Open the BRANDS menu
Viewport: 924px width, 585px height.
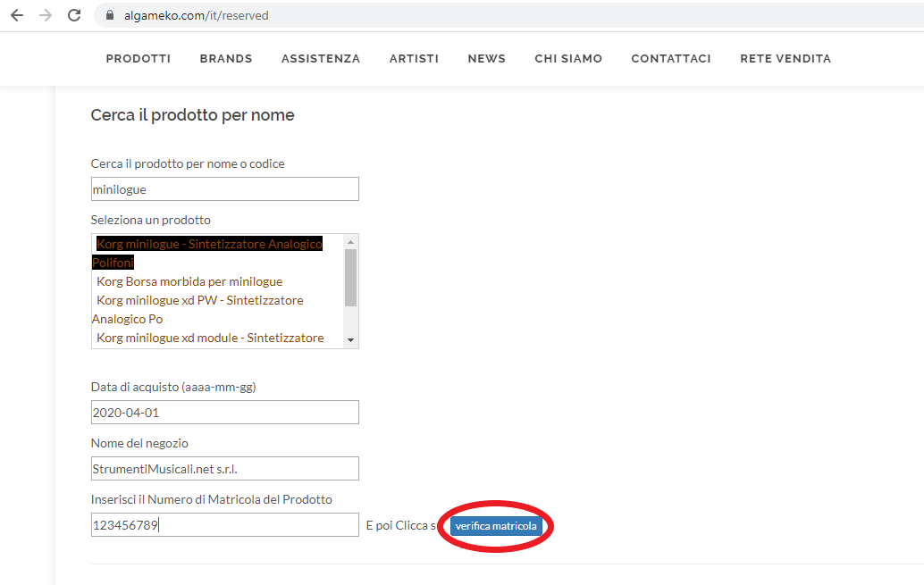click(226, 58)
